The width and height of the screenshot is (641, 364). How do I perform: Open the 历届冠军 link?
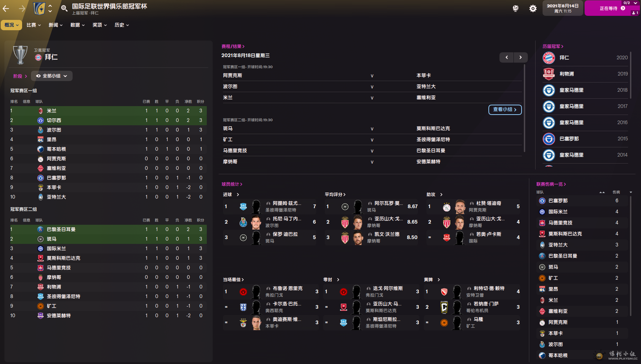click(553, 46)
